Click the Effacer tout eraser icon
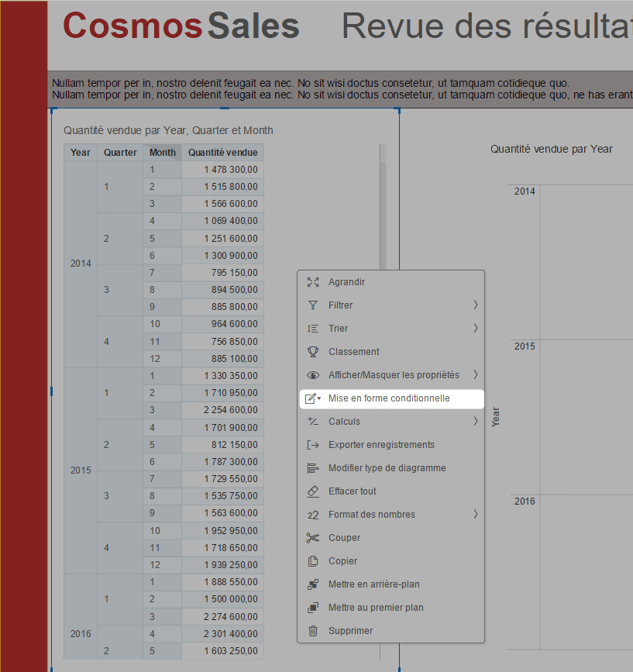The width and height of the screenshot is (633, 672). point(313,491)
